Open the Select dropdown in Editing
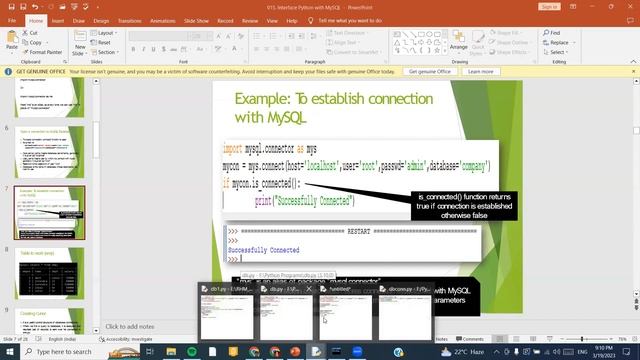Image resolution: width=640 pixels, height=360 pixels. pos(556,52)
